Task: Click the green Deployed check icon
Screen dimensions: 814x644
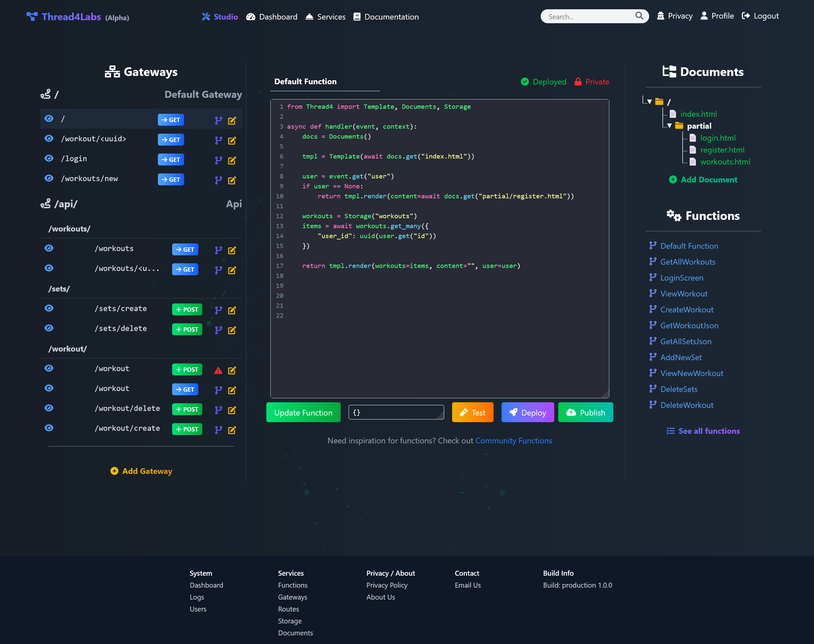Action: [x=525, y=82]
